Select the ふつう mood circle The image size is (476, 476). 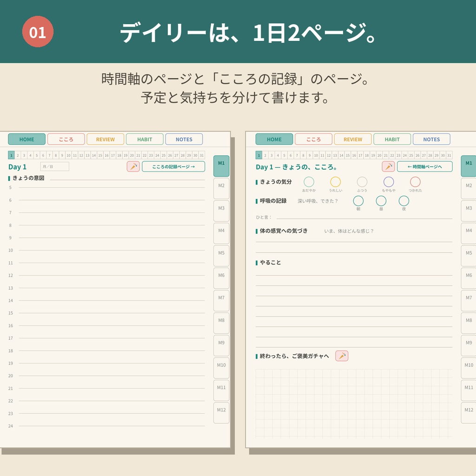(x=362, y=182)
